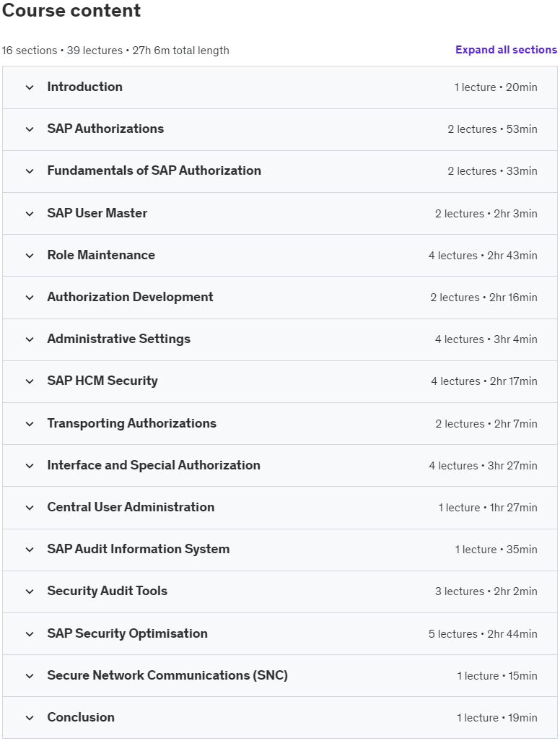
Task: Select Interface and Special Authorization title
Action: [154, 466]
